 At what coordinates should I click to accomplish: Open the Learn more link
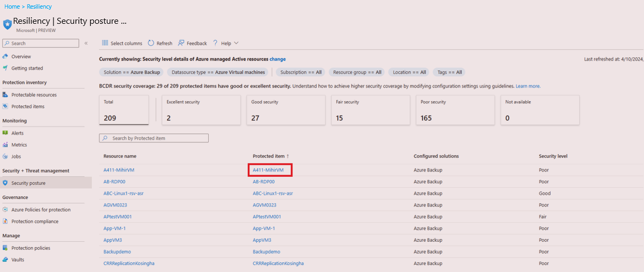click(x=528, y=87)
